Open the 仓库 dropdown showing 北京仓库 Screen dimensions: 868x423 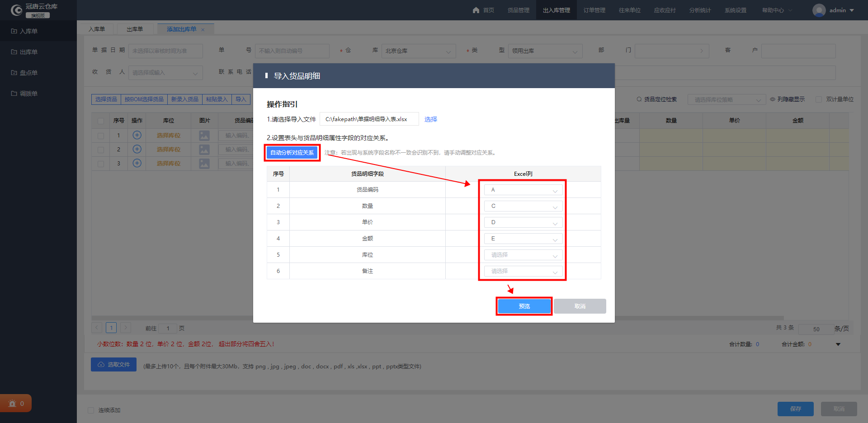(419, 51)
